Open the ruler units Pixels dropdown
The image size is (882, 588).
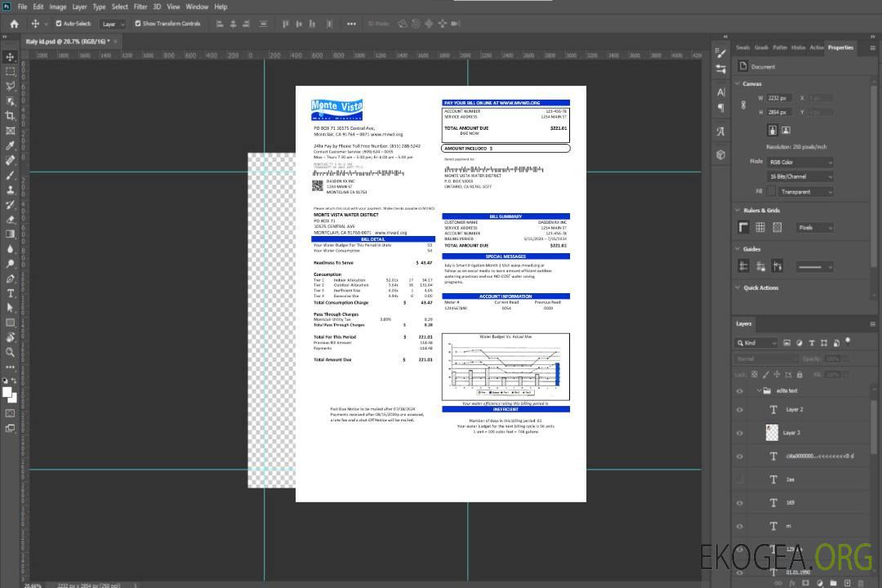point(814,227)
